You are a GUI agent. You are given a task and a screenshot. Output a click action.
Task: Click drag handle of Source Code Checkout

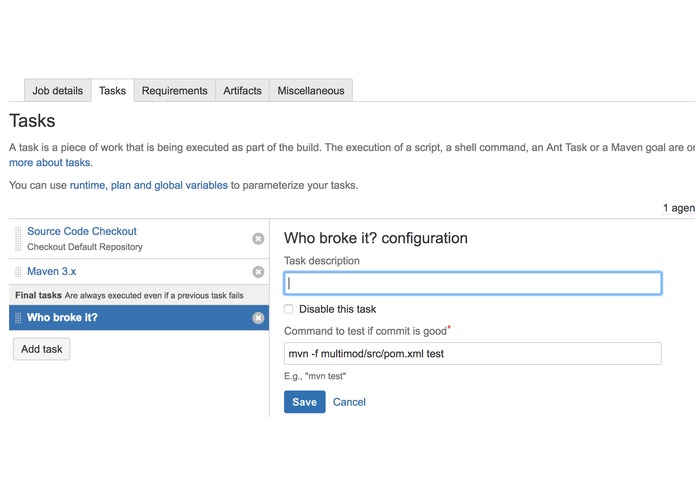tap(18, 239)
